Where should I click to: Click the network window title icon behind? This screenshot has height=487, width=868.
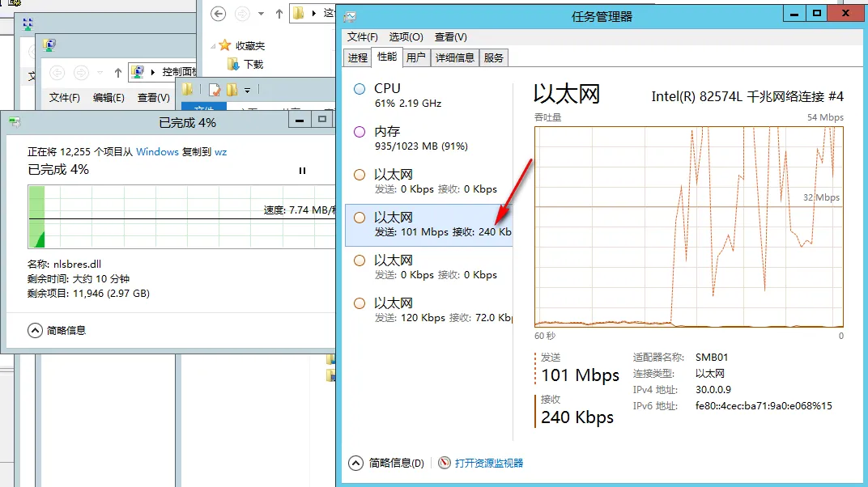click(28, 23)
